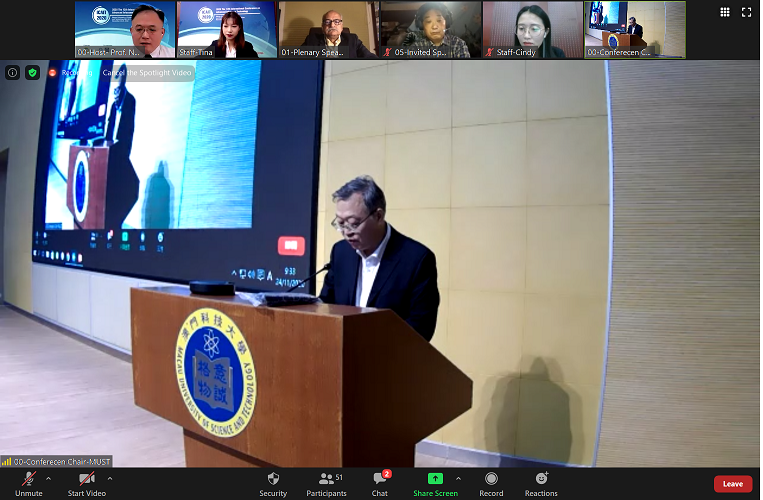Expand Share Screen options arrow
The width and height of the screenshot is (763, 500).
pyautogui.click(x=458, y=479)
